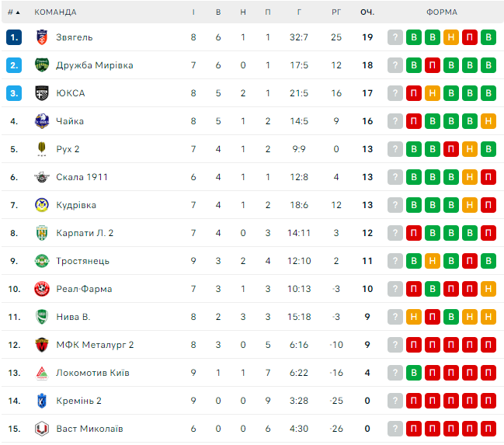Click the Карпати Л. 2 crest
This screenshot has width=504, height=445.
point(42,233)
